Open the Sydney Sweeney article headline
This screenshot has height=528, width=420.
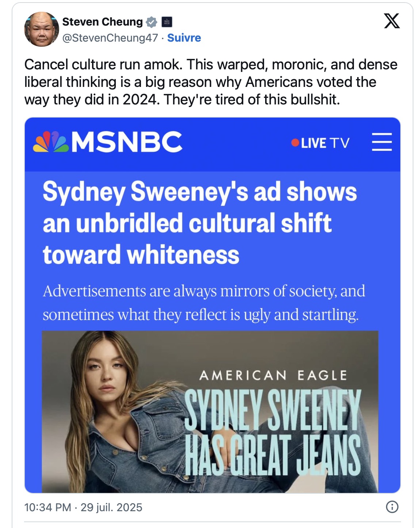click(x=200, y=223)
